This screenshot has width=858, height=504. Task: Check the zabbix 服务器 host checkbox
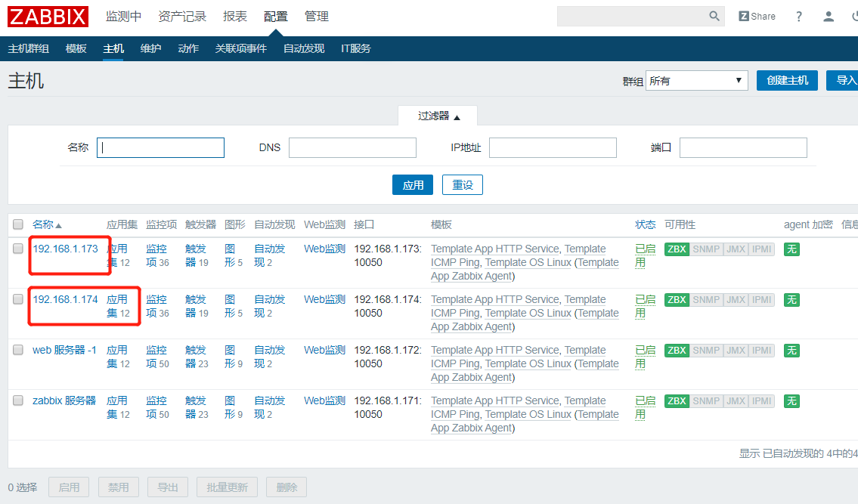(18, 400)
